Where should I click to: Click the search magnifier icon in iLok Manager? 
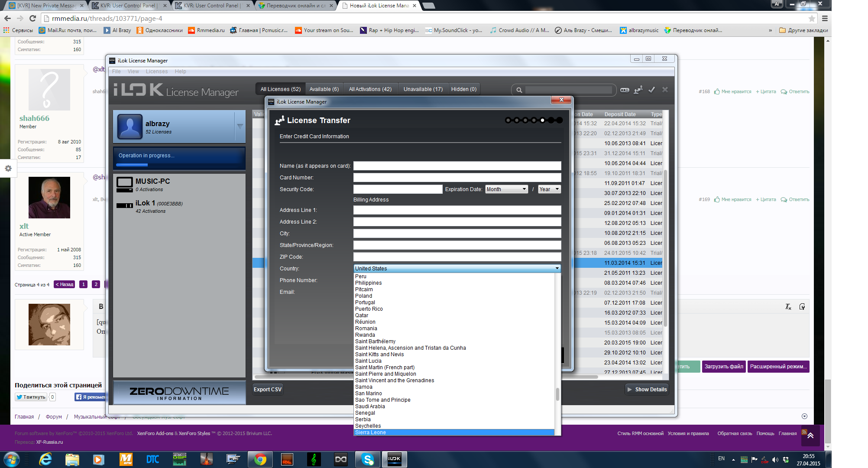(x=519, y=90)
